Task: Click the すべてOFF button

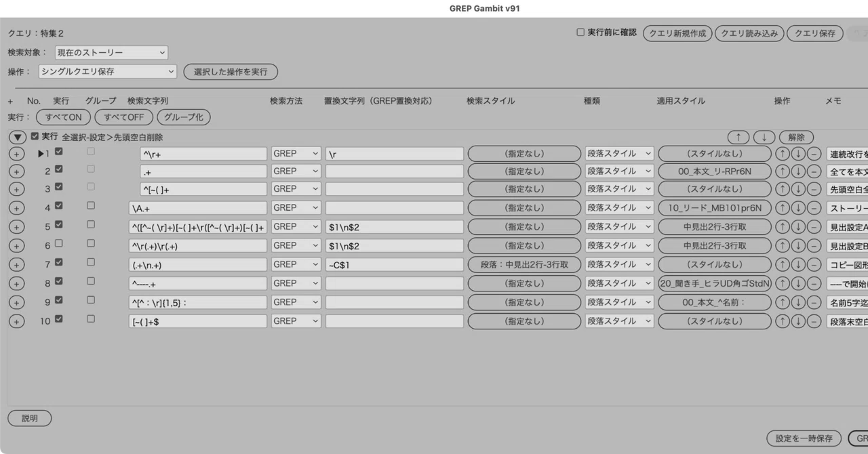Action: click(124, 117)
